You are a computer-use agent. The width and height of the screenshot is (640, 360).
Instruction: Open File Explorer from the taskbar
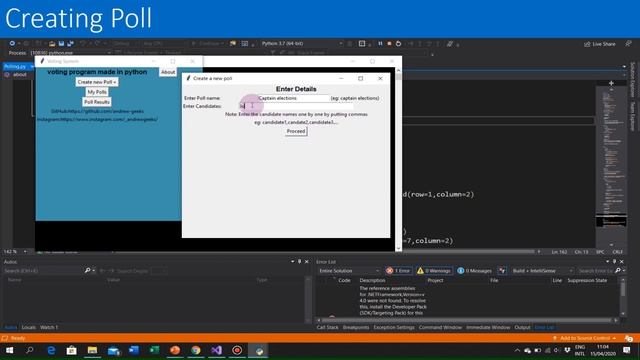point(92,350)
